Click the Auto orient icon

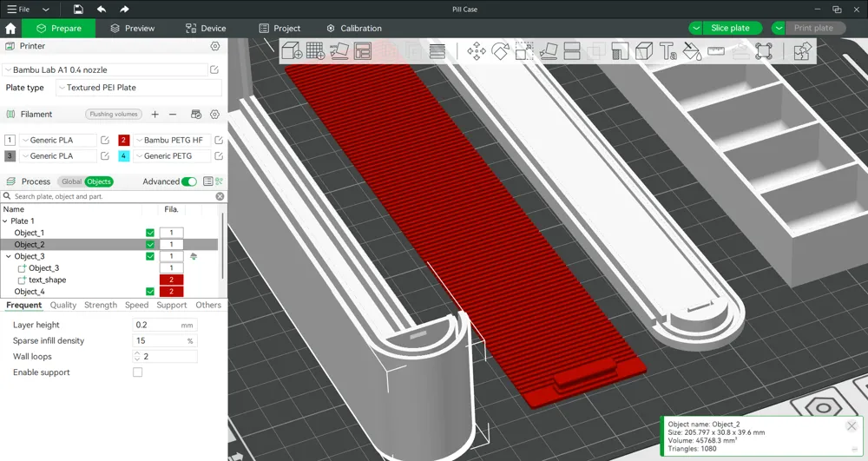(x=339, y=51)
